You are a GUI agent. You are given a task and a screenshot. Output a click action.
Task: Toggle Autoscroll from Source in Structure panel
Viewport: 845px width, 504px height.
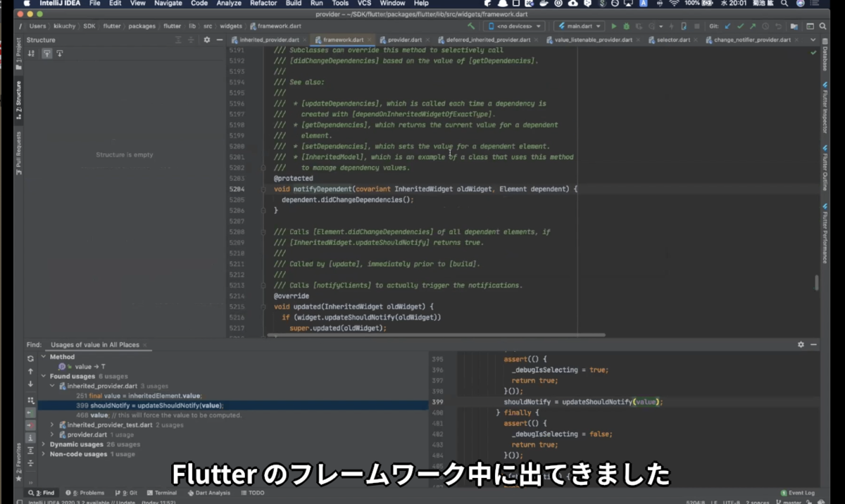click(x=60, y=53)
